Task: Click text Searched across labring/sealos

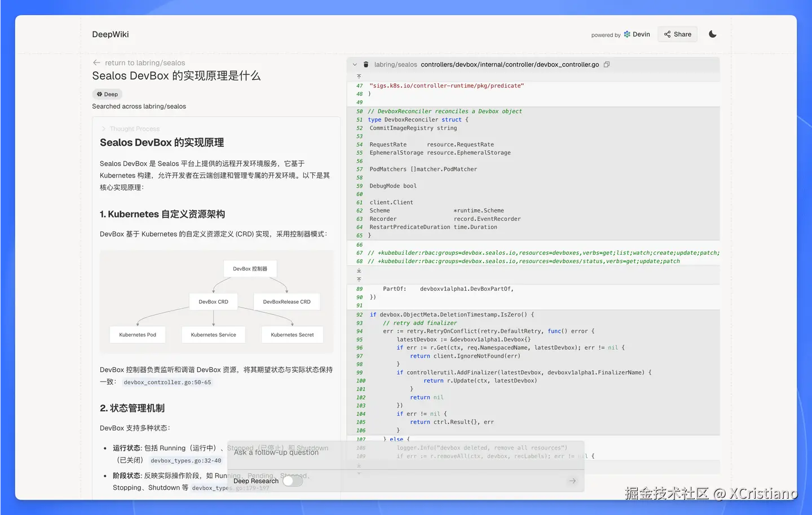Action: coord(139,106)
